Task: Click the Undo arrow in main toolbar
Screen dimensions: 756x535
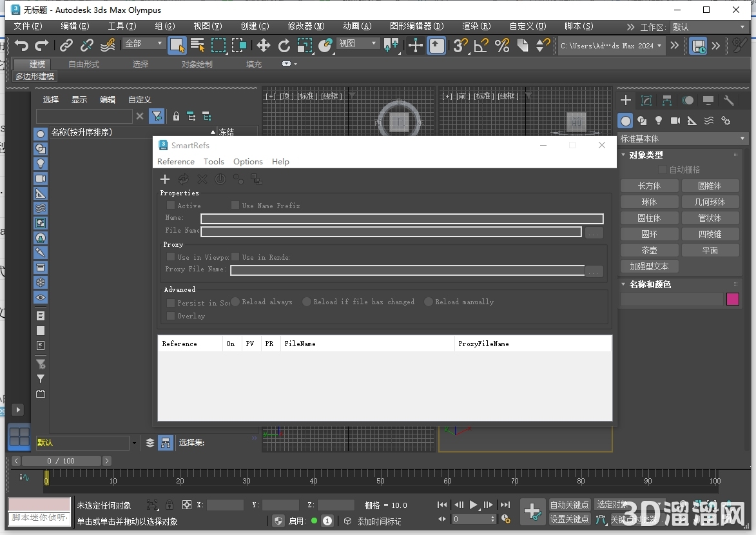Action: 21,45
